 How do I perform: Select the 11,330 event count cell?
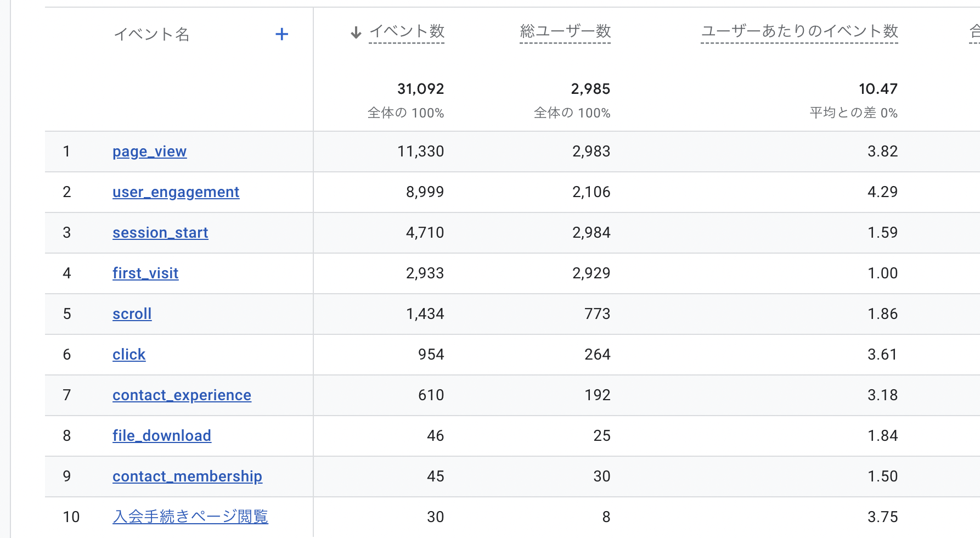tap(420, 152)
